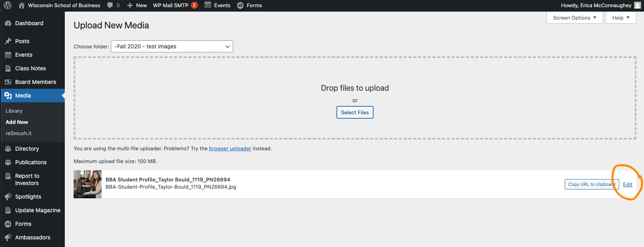The height and width of the screenshot is (247, 644).
Task: Click the Taylor Bould image thumbnail
Action: click(x=88, y=184)
